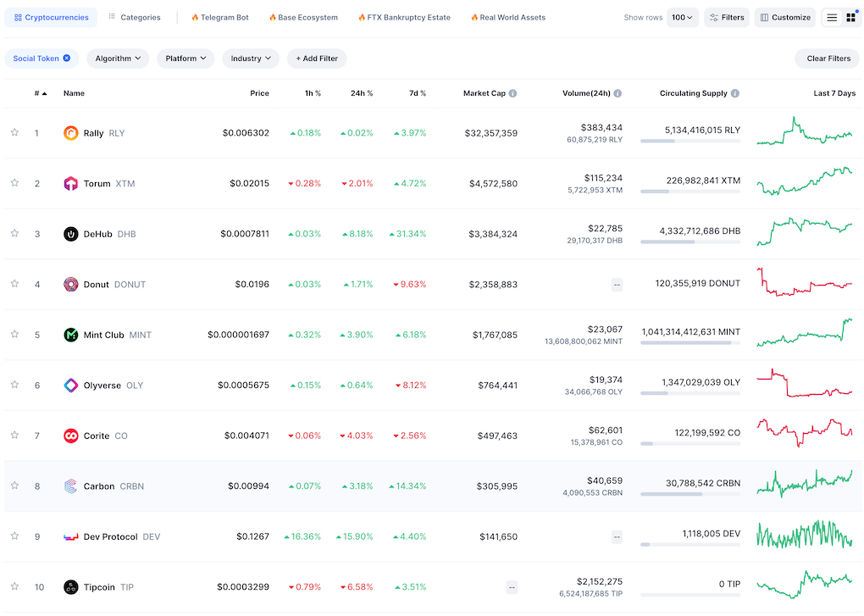
Task: Star Torum to add to watchlist
Action: click(15, 183)
